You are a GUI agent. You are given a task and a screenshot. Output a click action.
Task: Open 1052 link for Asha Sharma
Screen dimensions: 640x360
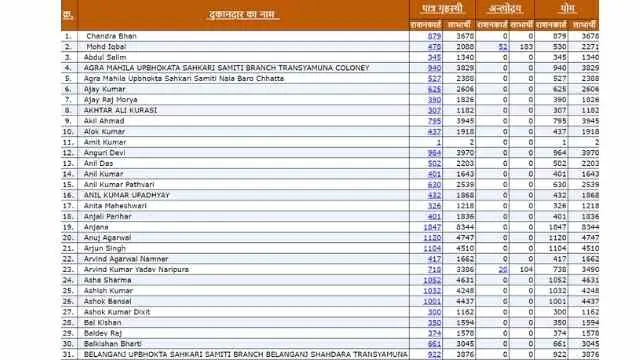coord(432,280)
